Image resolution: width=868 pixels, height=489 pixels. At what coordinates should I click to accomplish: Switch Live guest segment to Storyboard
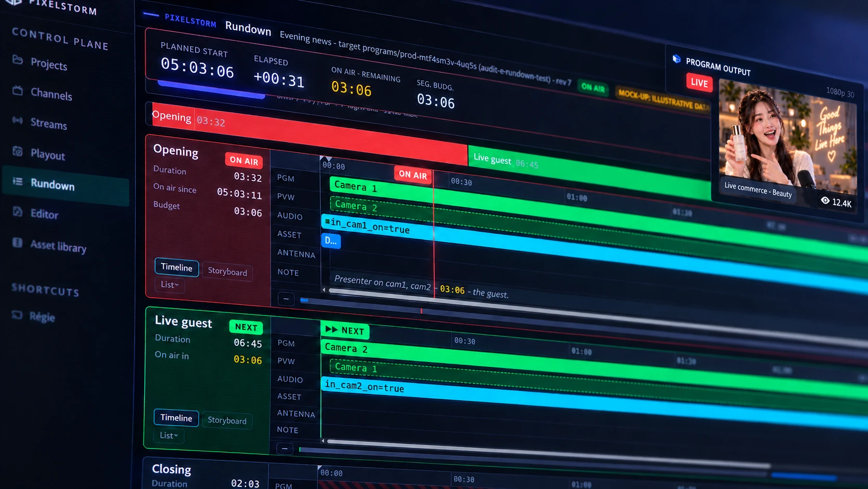(x=227, y=420)
